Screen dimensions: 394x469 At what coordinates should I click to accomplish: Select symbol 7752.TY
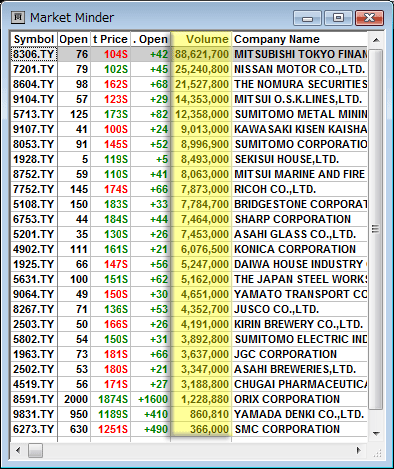33,189
